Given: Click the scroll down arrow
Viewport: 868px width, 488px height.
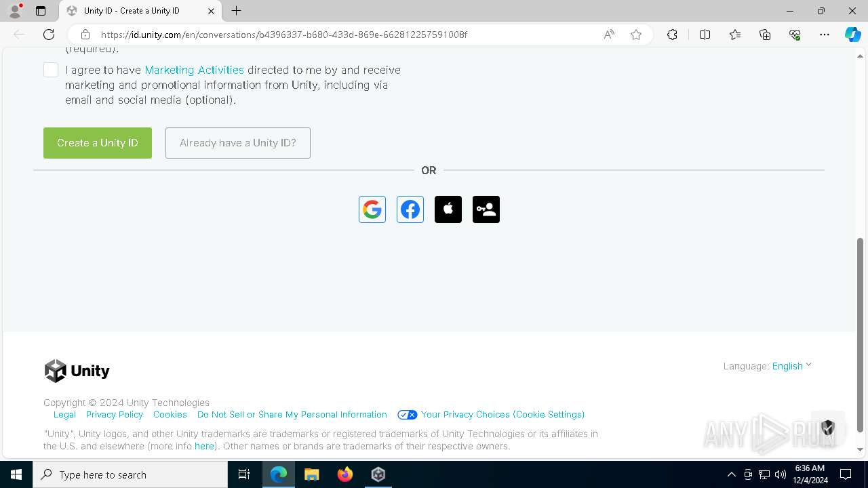Looking at the screenshot, I should 861,449.
